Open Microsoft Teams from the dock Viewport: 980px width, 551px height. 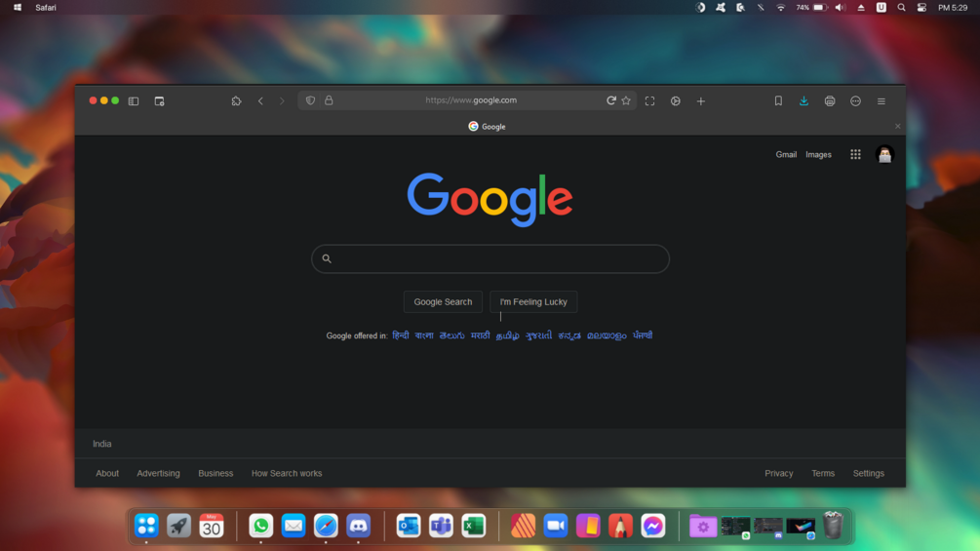441,526
